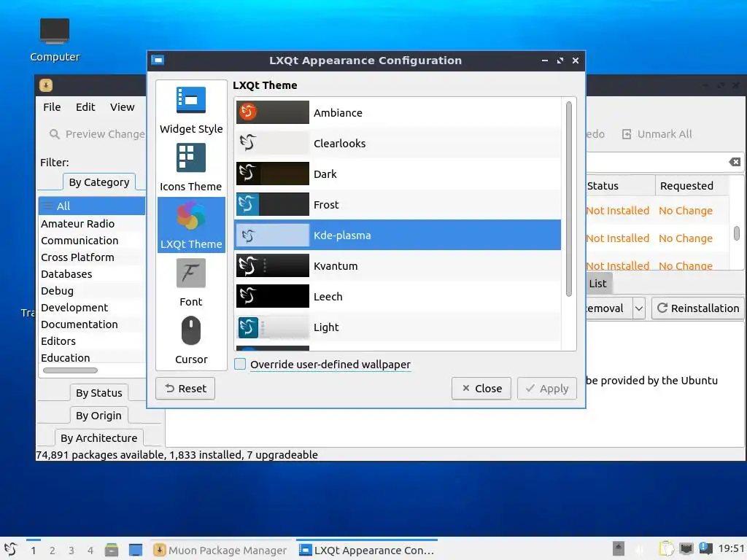Open the Computer desktop icon

pyautogui.click(x=55, y=40)
